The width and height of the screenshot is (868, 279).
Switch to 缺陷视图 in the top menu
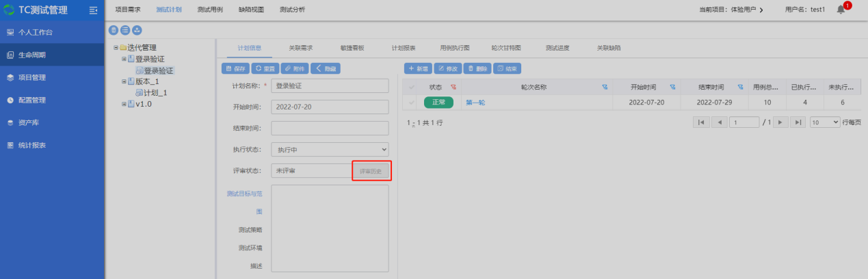tap(251, 10)
